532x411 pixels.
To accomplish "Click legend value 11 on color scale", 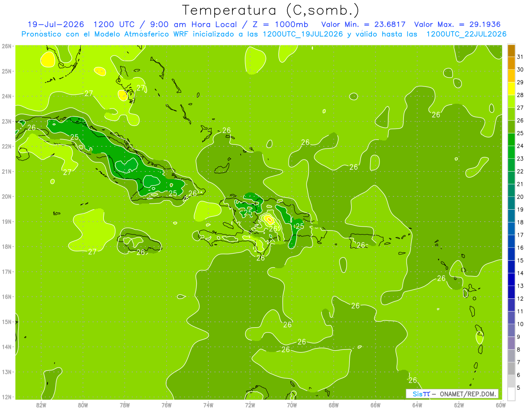I will pyautogui.click(x=520, y=311).
